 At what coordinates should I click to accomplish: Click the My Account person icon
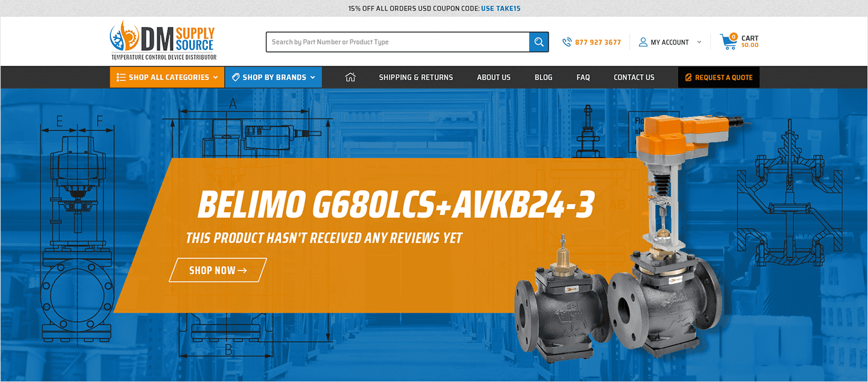point(643,42)
